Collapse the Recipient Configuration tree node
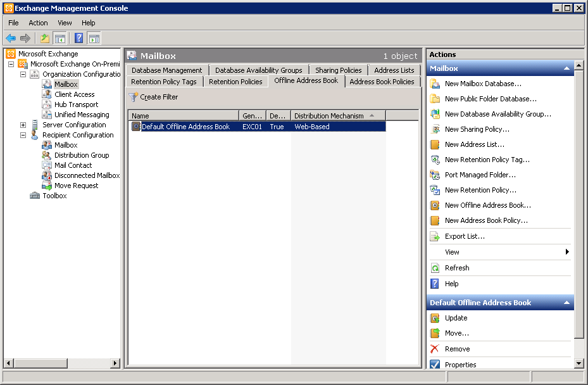Image resolution: width=588 pixels, height=385 pixels. [x=23, y=135]
